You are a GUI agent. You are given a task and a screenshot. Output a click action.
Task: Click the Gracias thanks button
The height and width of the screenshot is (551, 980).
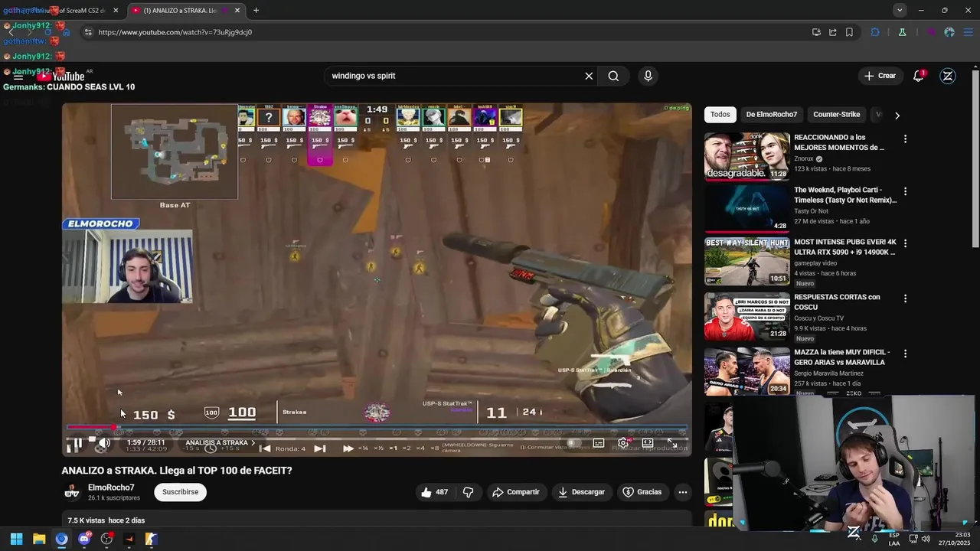click(642, 492)
